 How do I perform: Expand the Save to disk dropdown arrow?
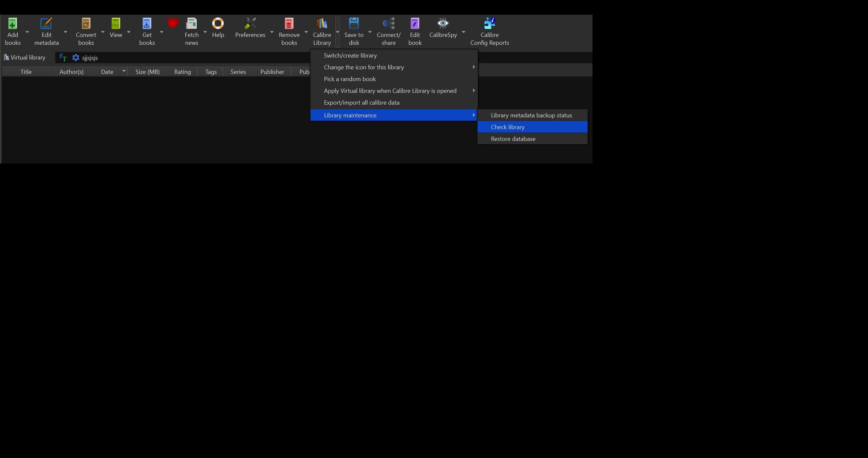[370, 32]
